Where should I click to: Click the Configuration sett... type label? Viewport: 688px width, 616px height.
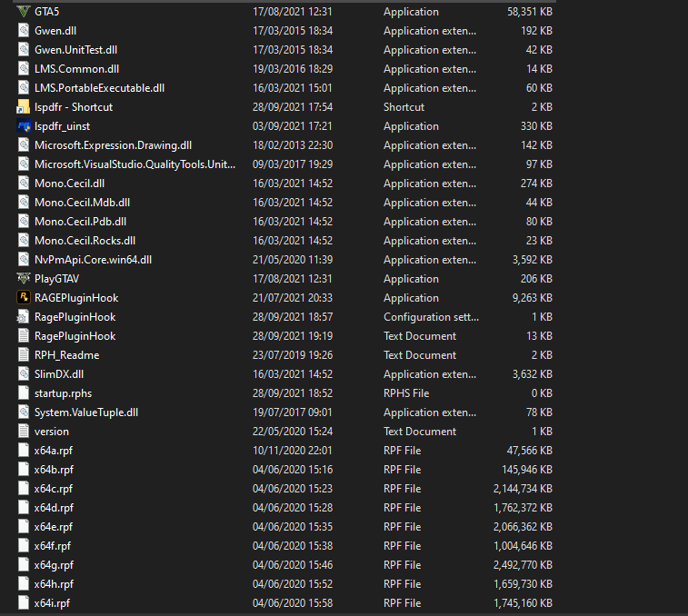[x=432, y=317]
